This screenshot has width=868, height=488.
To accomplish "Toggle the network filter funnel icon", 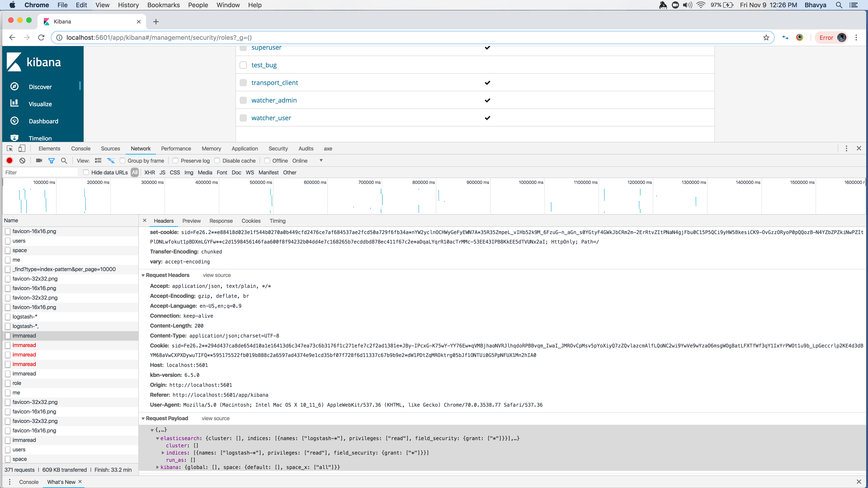I will click(x=51, y=161).
